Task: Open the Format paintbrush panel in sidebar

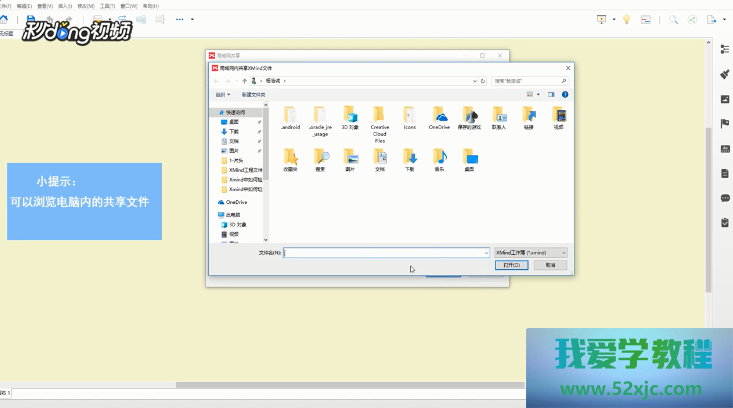Action: coord(725,73)
